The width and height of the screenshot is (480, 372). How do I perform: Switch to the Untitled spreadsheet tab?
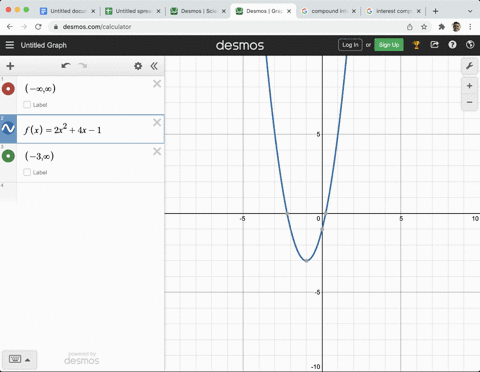coord(133,11)
